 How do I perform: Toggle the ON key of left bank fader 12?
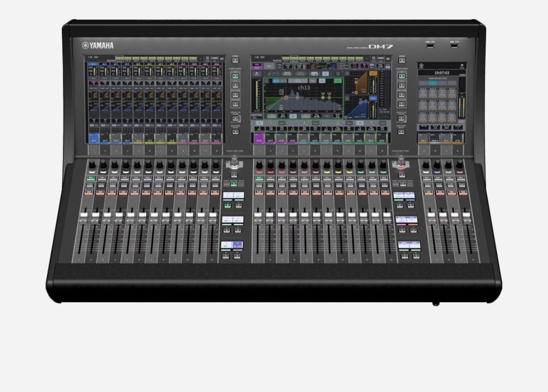(215, 193)
